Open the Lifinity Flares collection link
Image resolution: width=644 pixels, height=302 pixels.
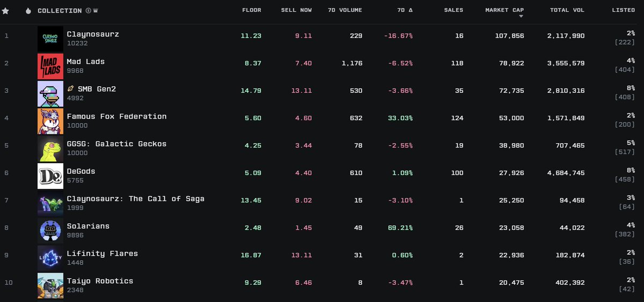click(102, 253)
